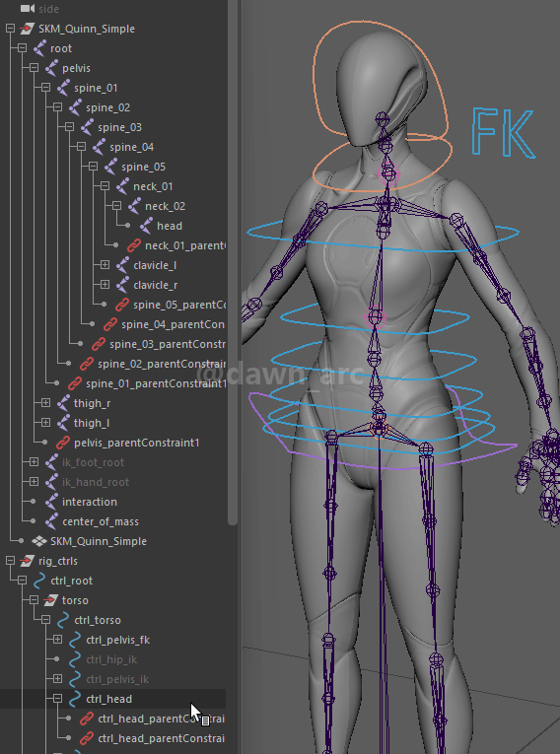Collapse the spine_02 branch
560x754 pixels.
58,107
